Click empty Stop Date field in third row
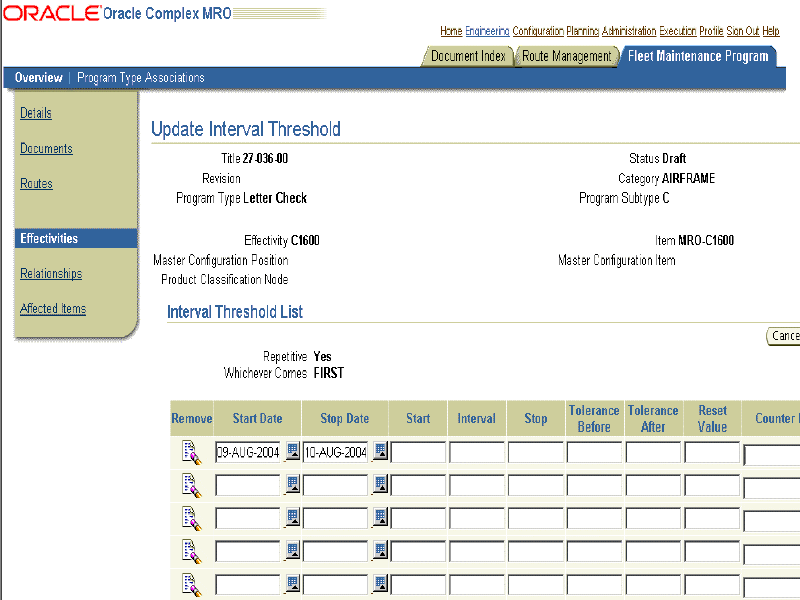The height and width of the screenshot is (600, 800). tap(336, 518)
